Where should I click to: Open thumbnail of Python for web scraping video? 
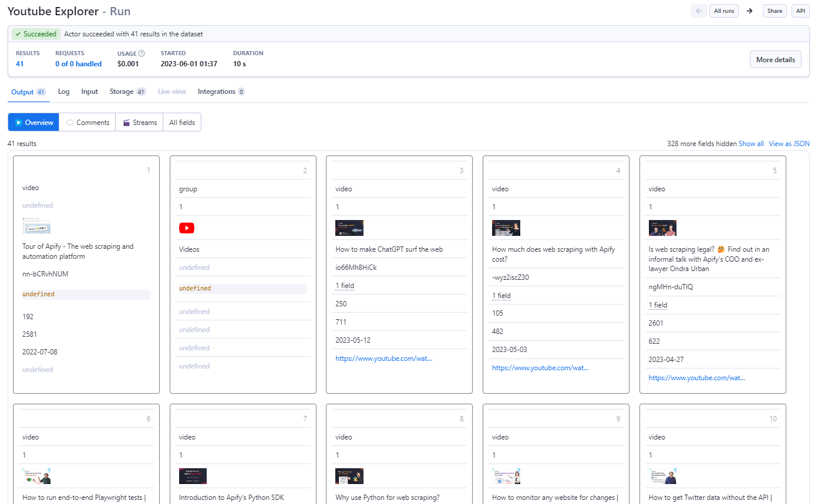349,476
